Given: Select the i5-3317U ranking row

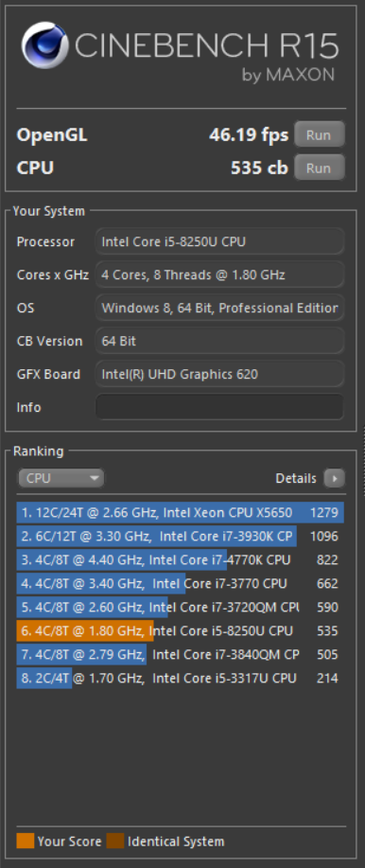Looking at the screenshot, I should [181, 678].
